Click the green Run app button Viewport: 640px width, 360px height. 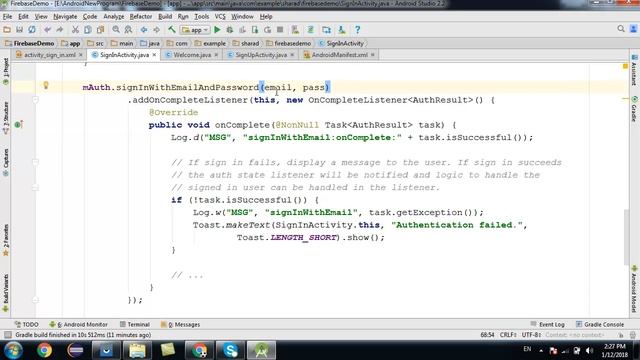tap(217, 29)
